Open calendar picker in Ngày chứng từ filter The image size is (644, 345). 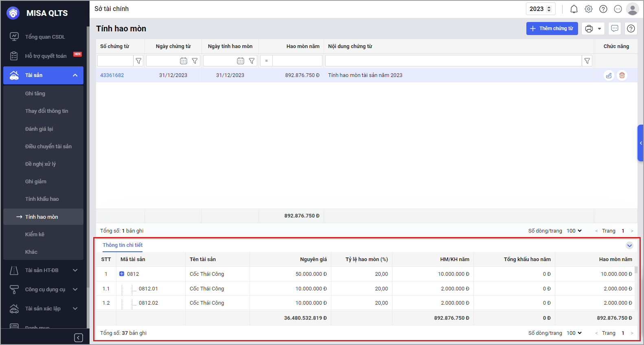tap(184, 61)
